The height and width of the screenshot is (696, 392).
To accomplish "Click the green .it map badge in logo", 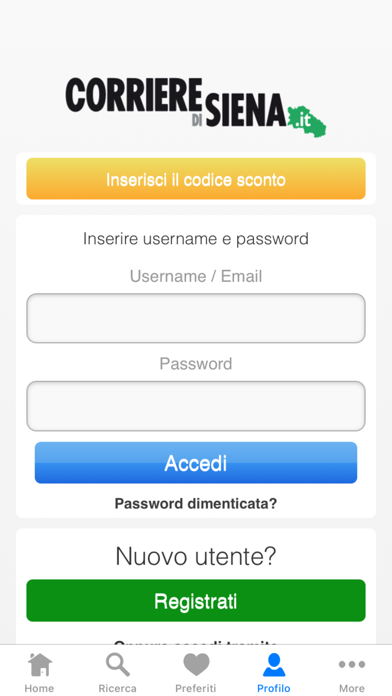I will coord(306,121).
